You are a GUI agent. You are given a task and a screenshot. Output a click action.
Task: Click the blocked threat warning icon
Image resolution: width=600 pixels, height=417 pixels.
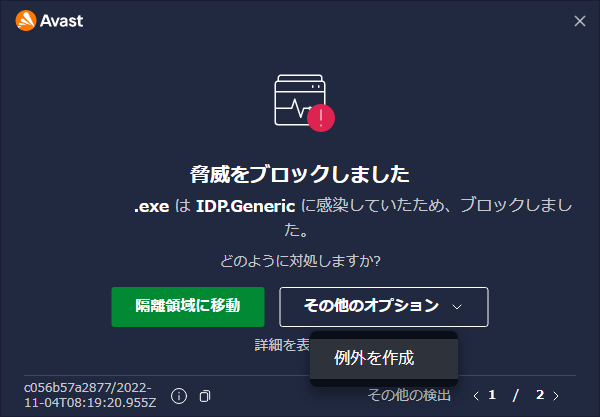click(304, 103)
